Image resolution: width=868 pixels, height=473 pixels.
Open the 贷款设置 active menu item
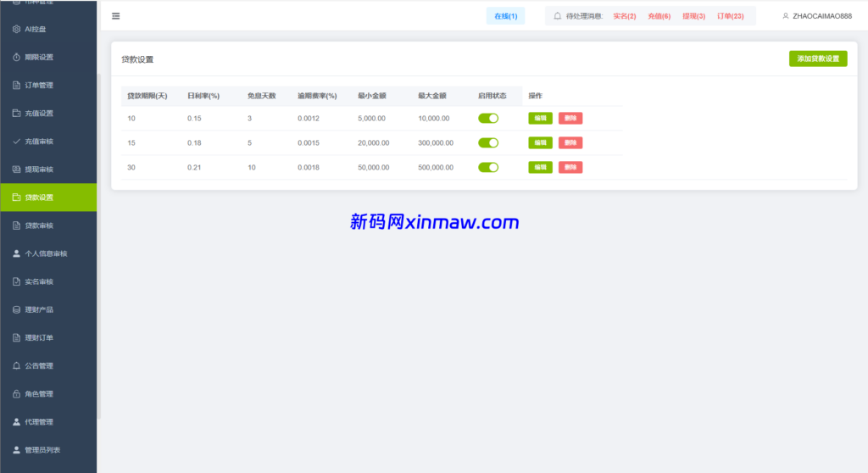click(48, 198)
